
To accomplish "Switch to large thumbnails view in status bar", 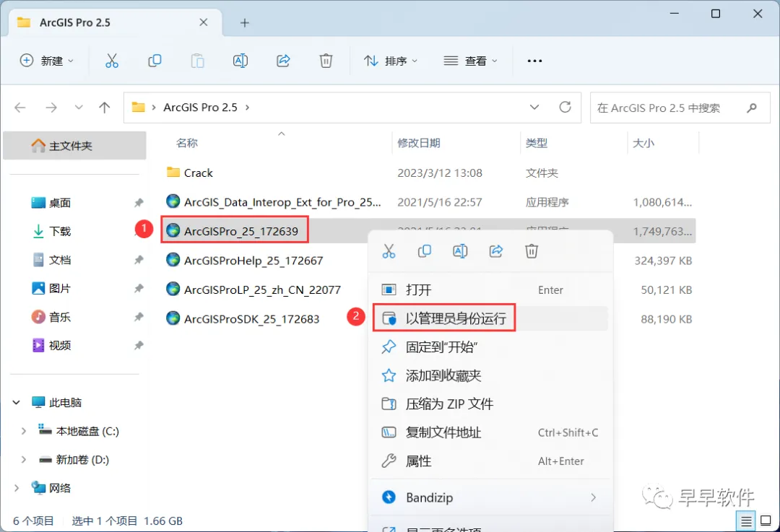I will [766, 521].
